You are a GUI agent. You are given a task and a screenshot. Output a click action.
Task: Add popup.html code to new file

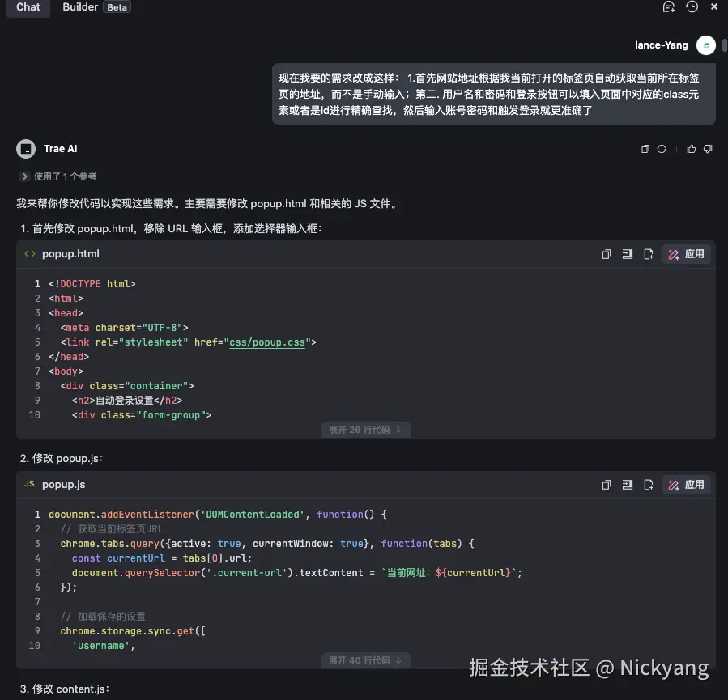pos(649,254)
